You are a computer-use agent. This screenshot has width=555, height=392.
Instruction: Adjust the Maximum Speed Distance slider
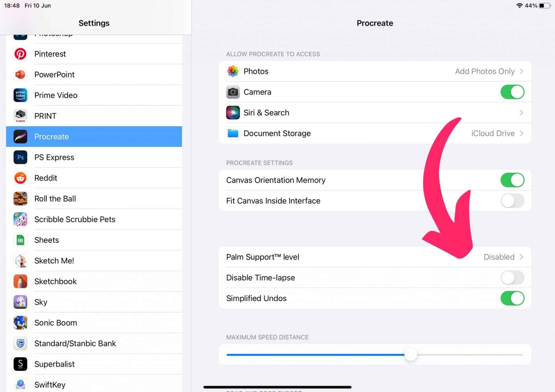(x=411, y=354)
